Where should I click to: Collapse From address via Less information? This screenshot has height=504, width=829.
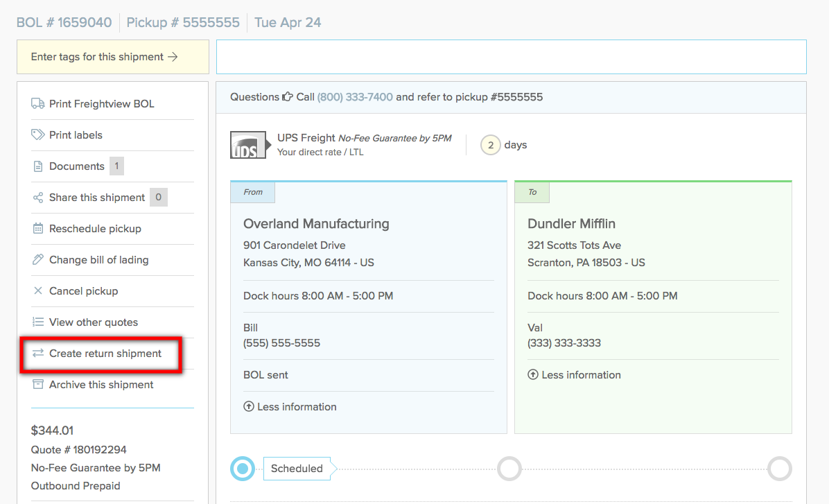pyautogui.click(x=290, y=407)
